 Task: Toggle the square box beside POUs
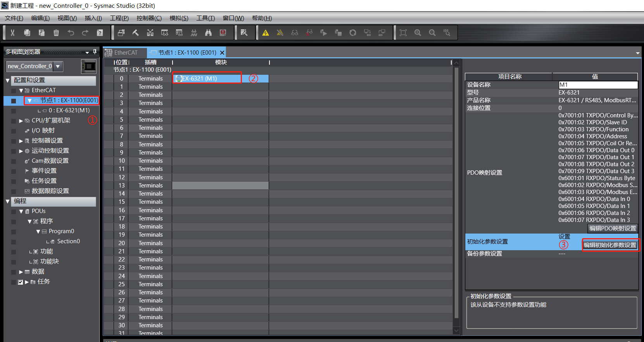14,211
